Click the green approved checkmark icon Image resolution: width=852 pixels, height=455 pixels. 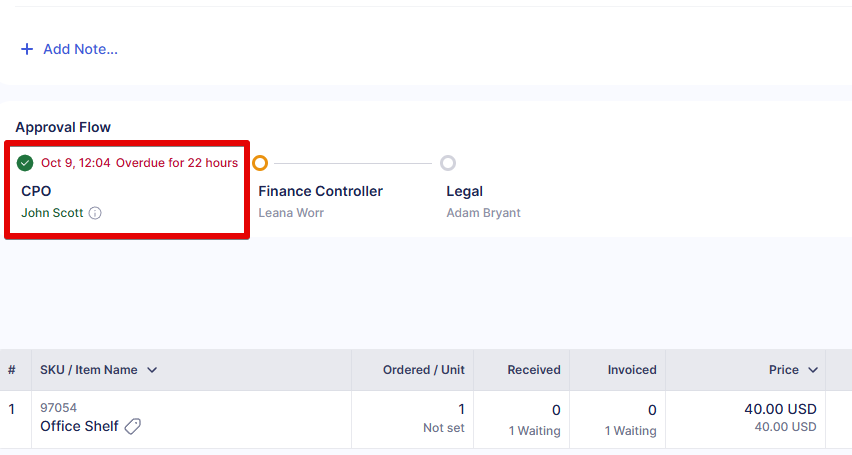point(25,163)
